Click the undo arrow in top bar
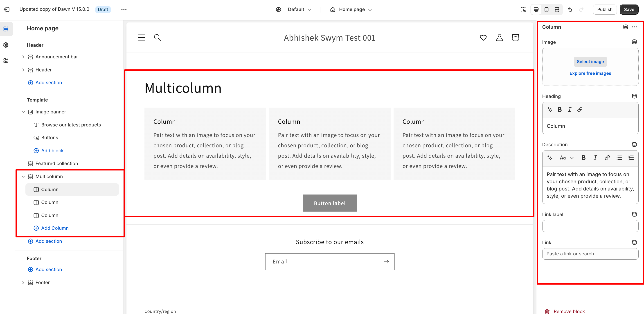 coord(570,9)
